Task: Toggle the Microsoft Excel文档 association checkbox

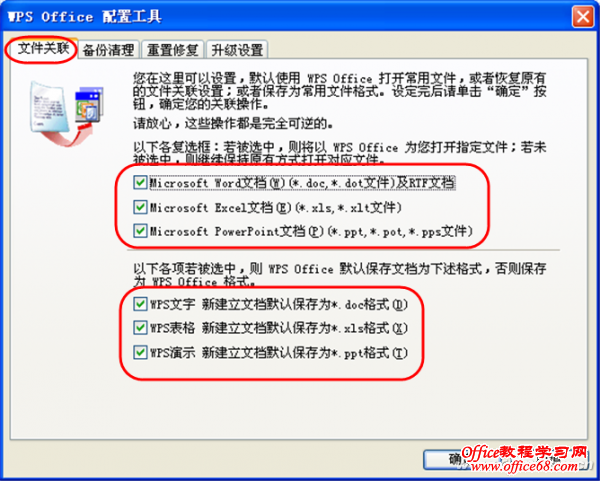Action: pos(140,207)
